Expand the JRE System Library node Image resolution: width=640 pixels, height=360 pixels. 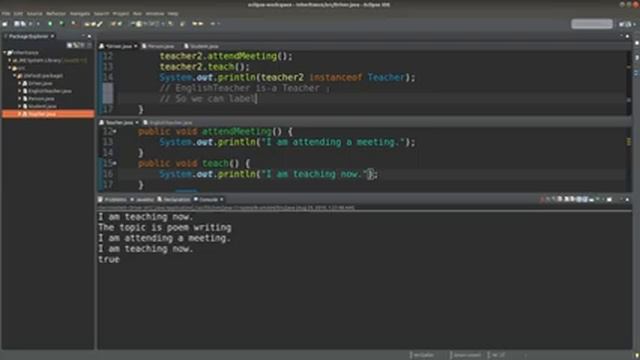tap(10, 60)
